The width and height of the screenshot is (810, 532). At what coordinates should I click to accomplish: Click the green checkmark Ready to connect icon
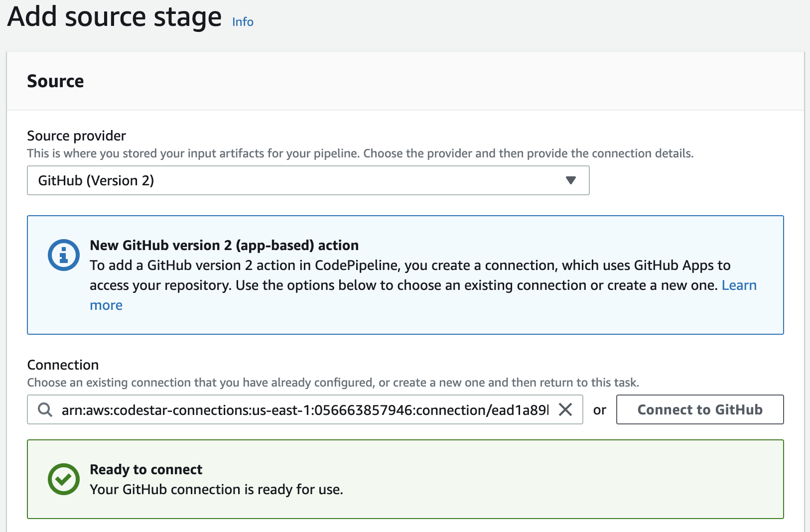(x=63, y=479)
